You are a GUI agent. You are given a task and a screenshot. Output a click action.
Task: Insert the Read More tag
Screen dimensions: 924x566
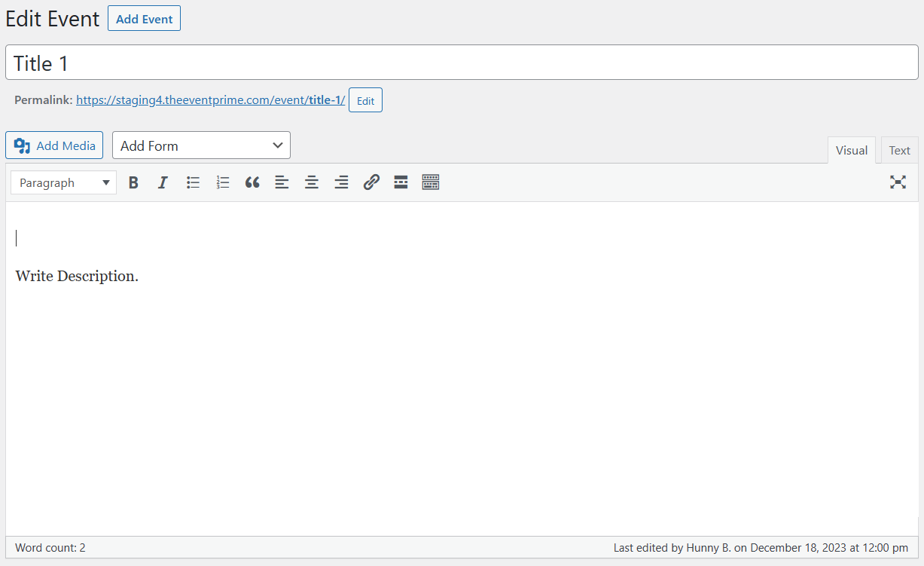tap(401, 182)
